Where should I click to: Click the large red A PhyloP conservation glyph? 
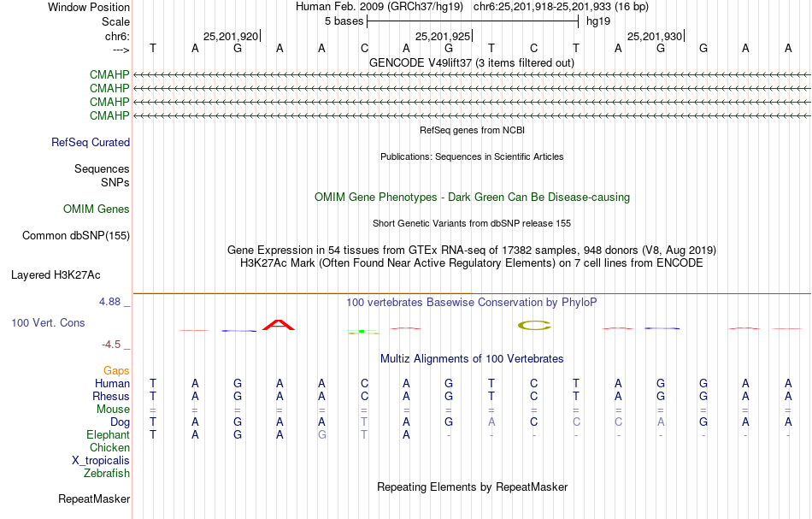pos(279,325)
